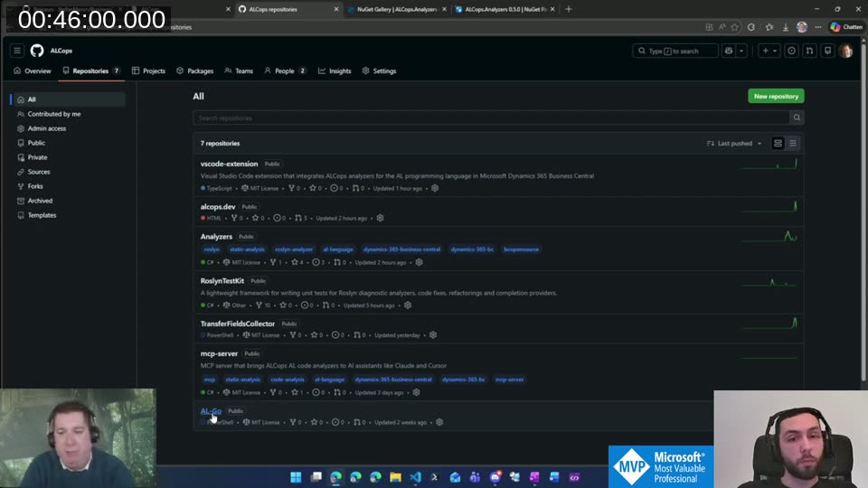Open the TransferFieldsCollector repository
Image resolution: width=868 pixels, height=488 pixels.
(238, 324)
